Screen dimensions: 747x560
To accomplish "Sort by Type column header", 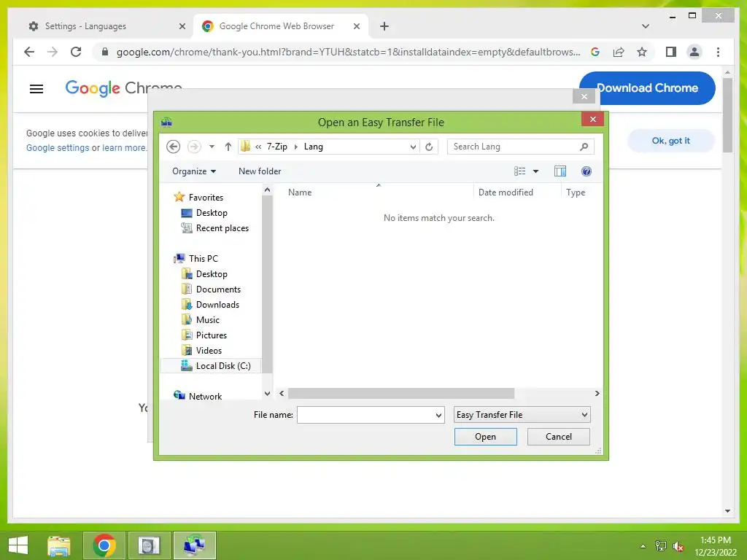I will 576,192.
